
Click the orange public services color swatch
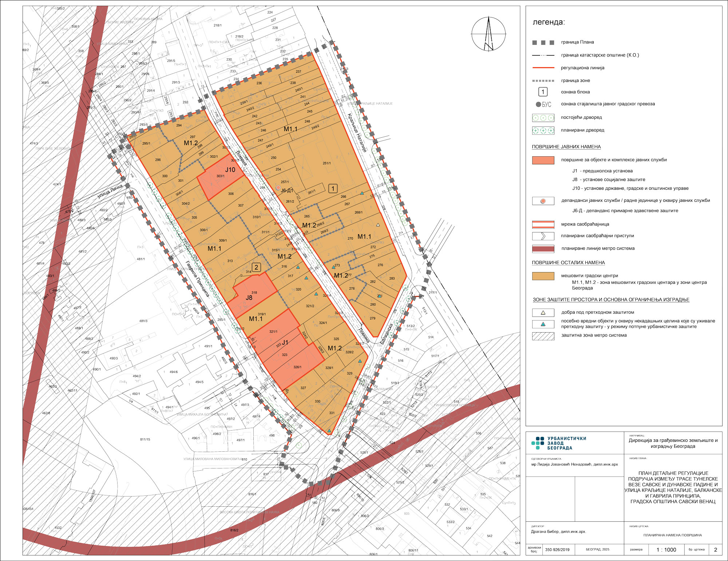tap(543, 160)
